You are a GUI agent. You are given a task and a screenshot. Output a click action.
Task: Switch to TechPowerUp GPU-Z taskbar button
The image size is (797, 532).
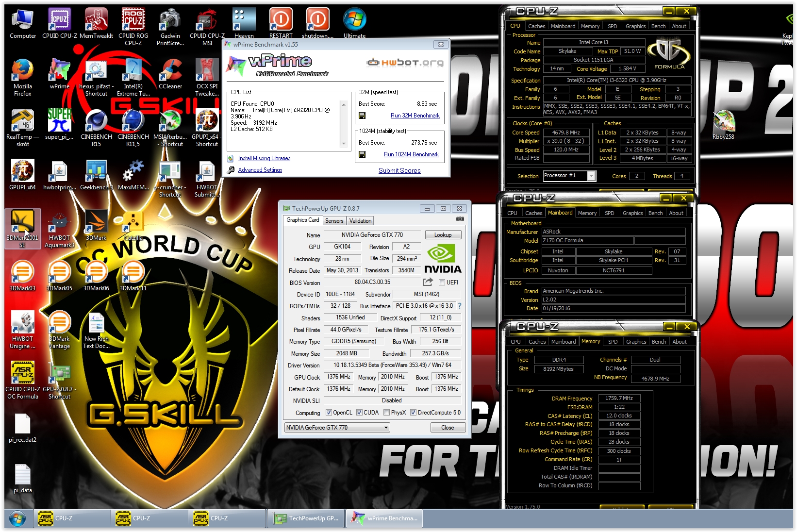click(307, 518)
